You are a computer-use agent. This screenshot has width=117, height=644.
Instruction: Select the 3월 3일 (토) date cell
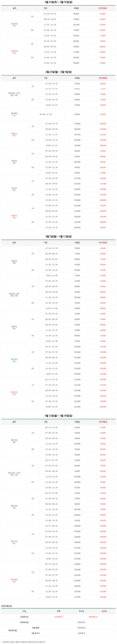(x=14, y=189)
